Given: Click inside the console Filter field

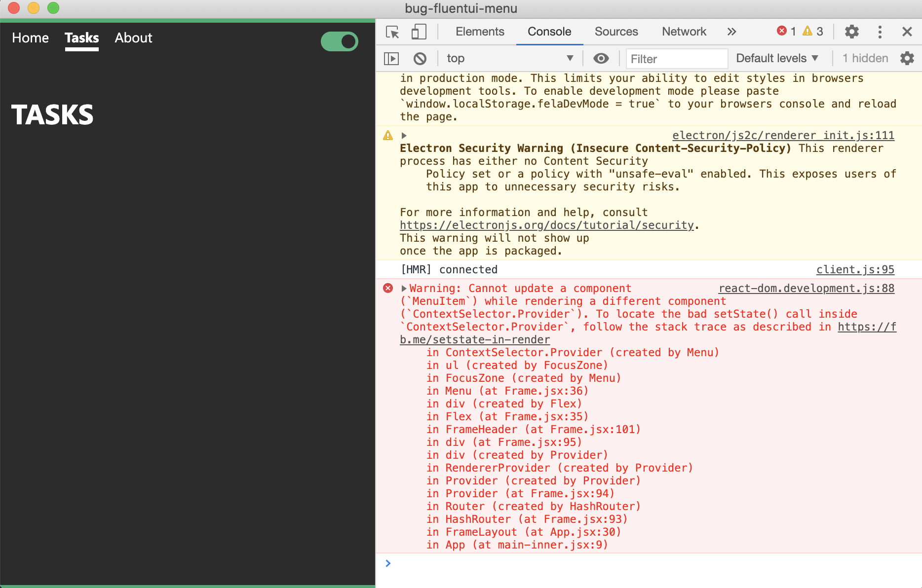Looking at the screenshot, I should point(676,58).
